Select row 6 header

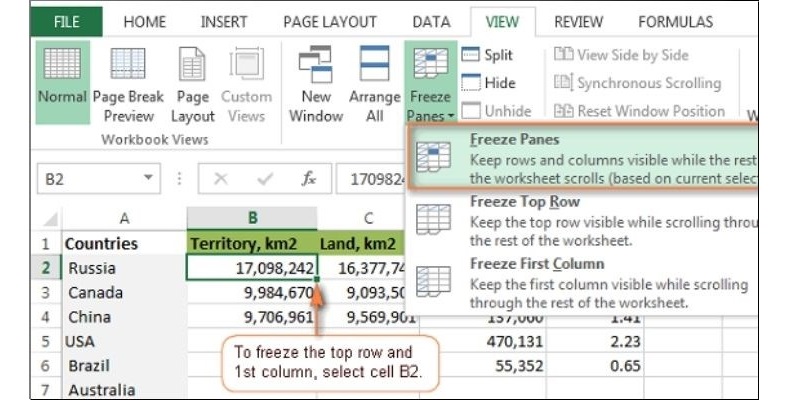click(46, 366)
